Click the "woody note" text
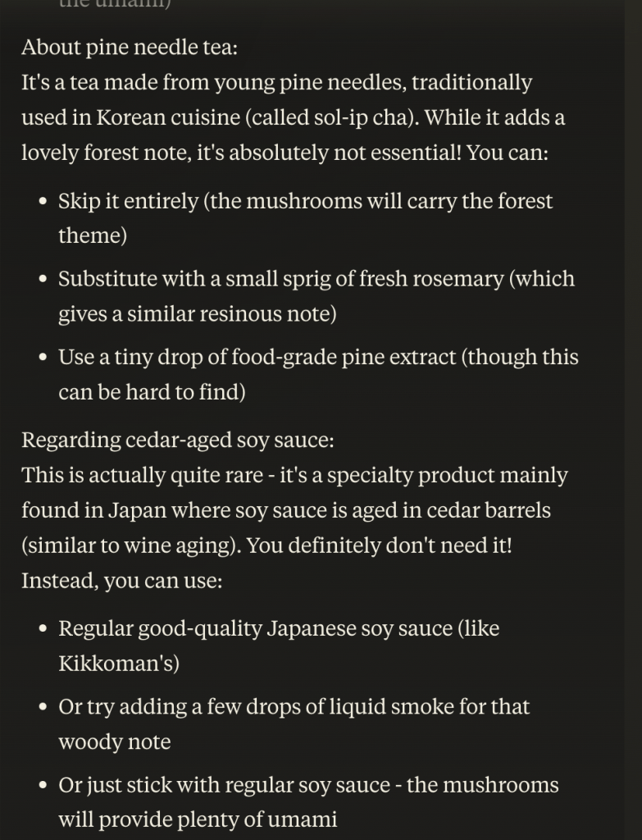 [114, 742]
